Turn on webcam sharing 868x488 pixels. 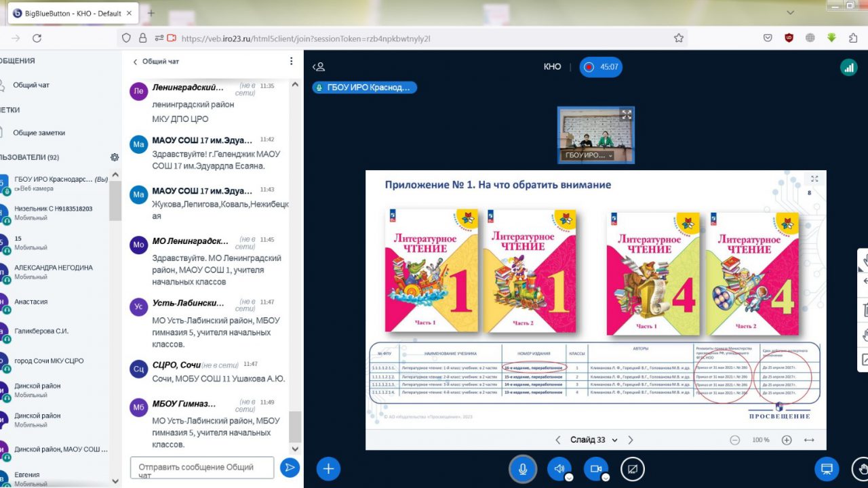click(x=596, y=468)
